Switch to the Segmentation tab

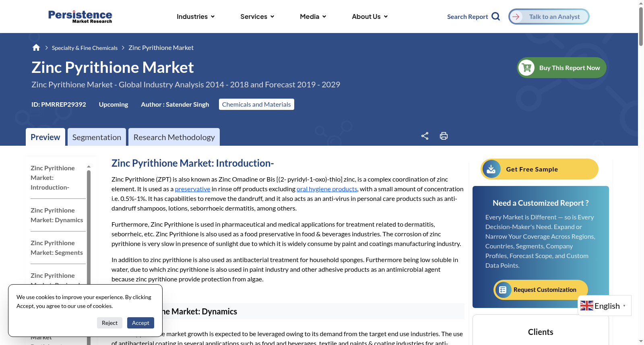pyautogui.click(x=97, y=137)
